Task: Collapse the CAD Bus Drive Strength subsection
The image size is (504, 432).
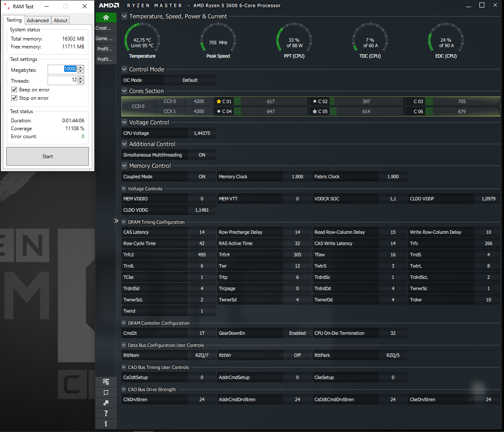Action: pyautogui.click(x=124, y=389)
